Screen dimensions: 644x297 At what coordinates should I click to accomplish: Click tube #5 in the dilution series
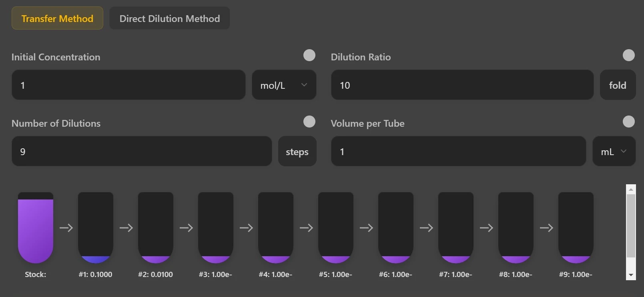click(335, 228)
